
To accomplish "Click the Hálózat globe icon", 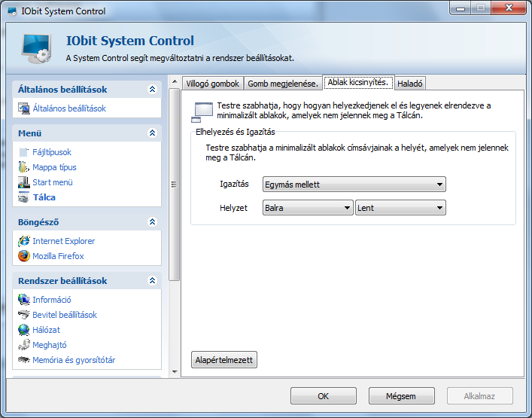I will tap(24, 330).
